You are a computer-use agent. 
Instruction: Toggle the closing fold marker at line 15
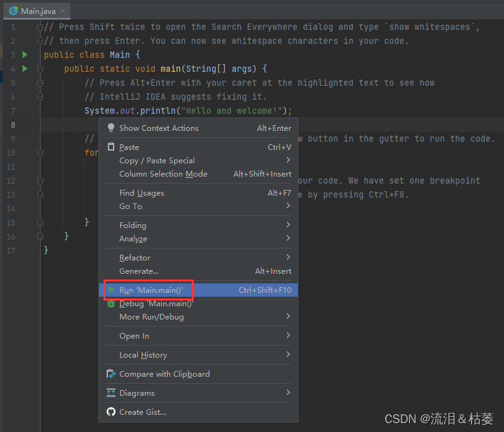pyautogui.click(x=40, y=222)
